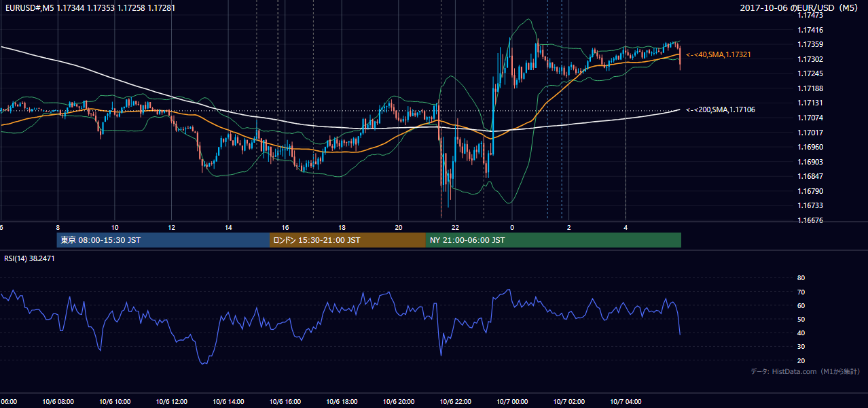Select the 200 SMA 1.17106 label
This screenshot has height=408, width=868.
pyautogui.click(x=721, y=109)
